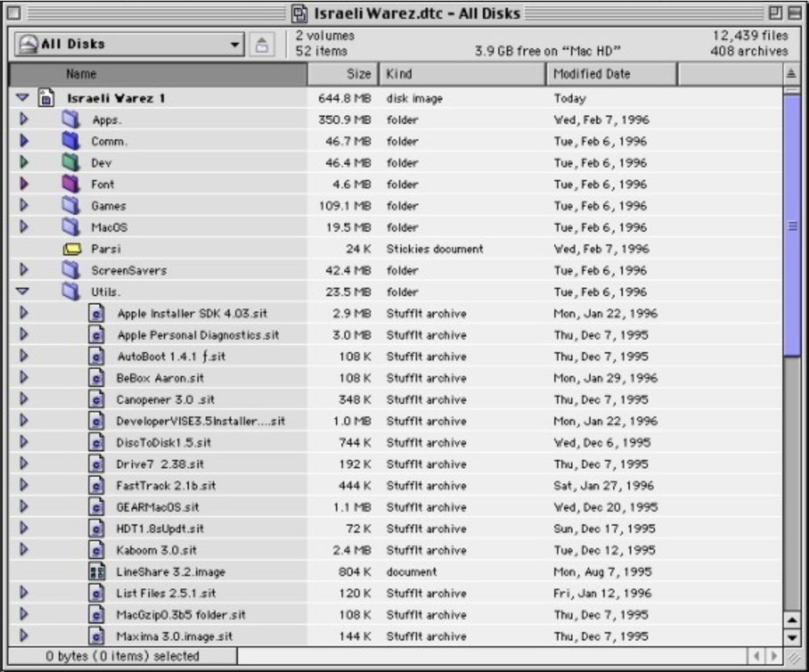Click the window collapse box in the title bar
Screen dimensions: 809x672
tap(795, 13)
